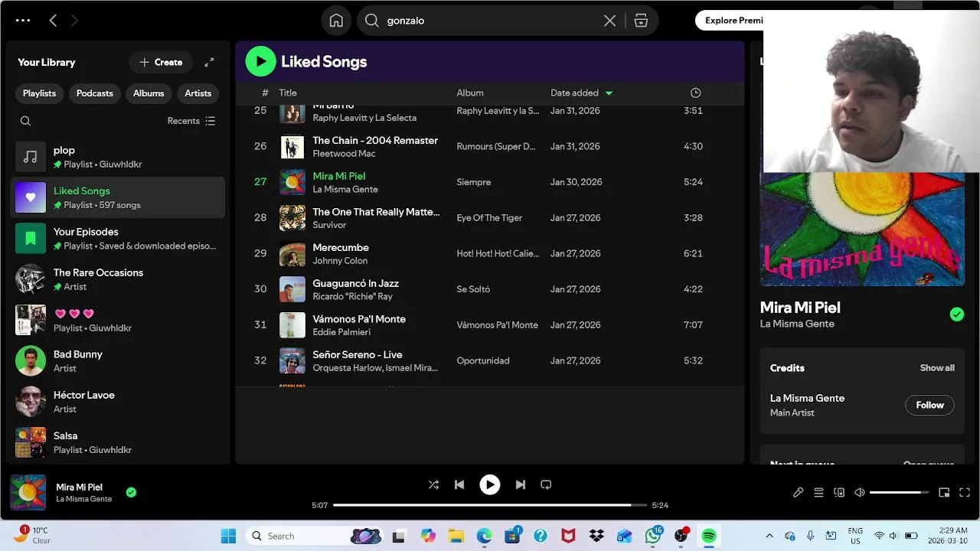The height and width of the screenshot is (551, 980).
Task: Search within Your Library
Action: click(25, 121)
